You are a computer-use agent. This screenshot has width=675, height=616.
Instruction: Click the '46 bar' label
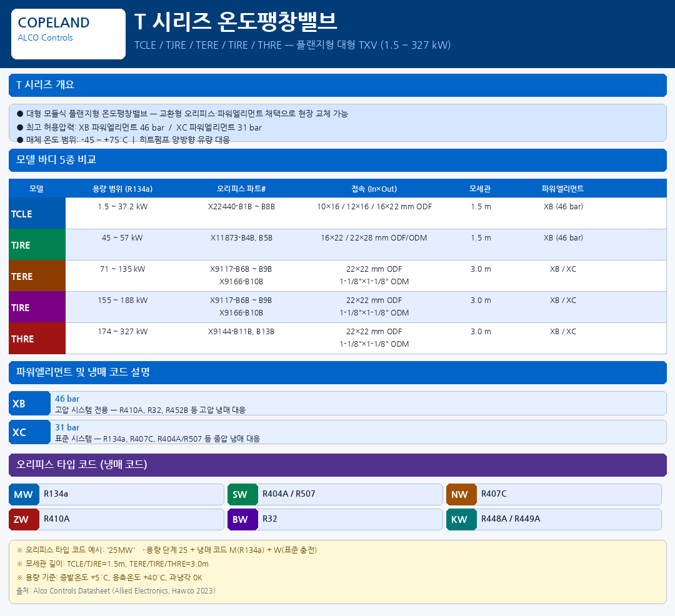[x=67, y=399]
